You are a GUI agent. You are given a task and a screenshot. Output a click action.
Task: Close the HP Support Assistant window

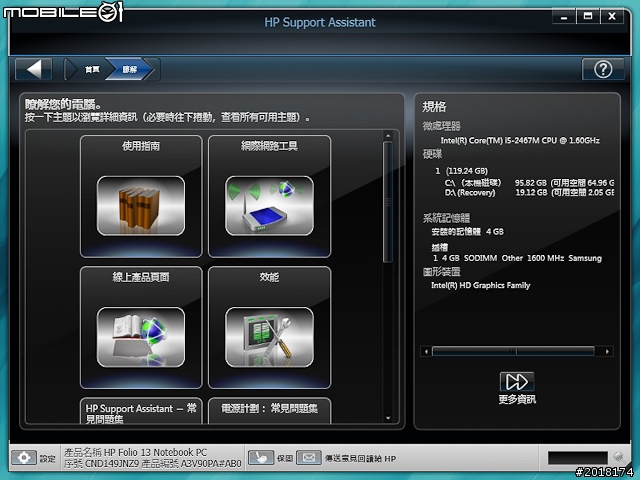(x=611, y=17)
